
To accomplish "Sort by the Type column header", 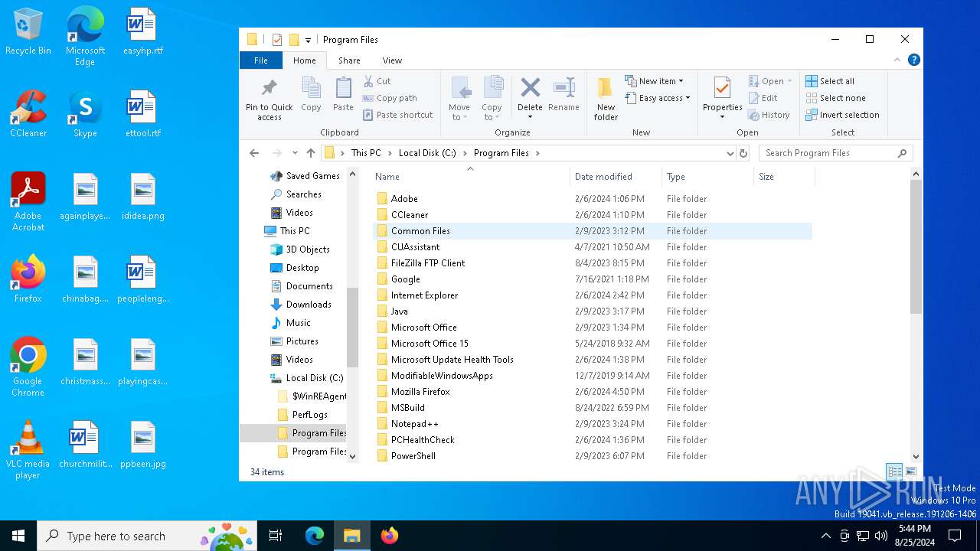I will 707,177.
